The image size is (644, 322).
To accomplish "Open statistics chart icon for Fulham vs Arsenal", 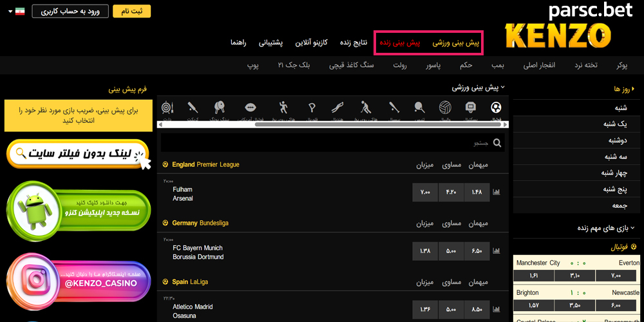I will (x=496, y=192).
